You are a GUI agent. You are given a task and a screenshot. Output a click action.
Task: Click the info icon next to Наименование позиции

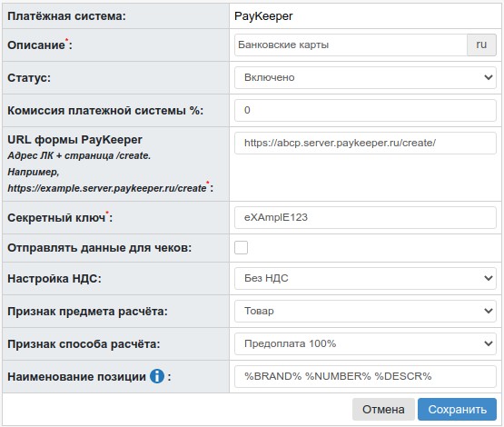click(x=157, y=376)
